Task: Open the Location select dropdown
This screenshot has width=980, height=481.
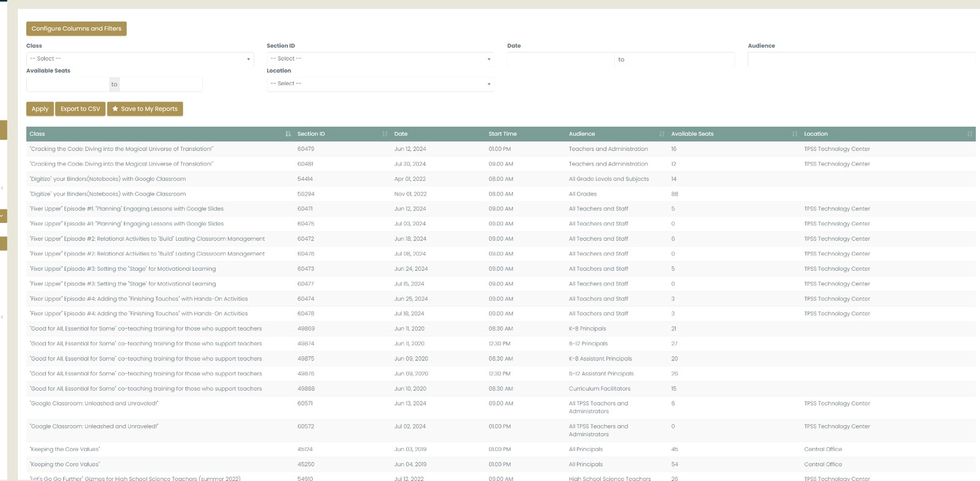Action: tap(380, 84)
